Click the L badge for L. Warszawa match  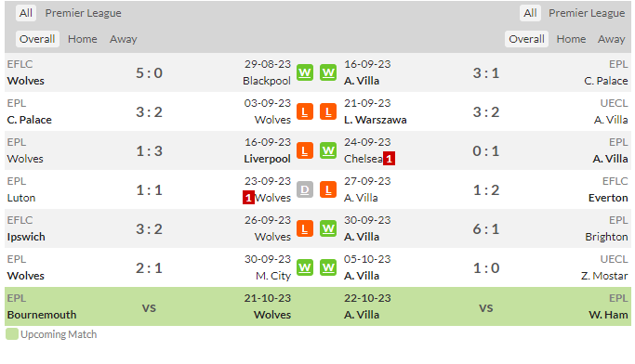click(x=328, y=112)
